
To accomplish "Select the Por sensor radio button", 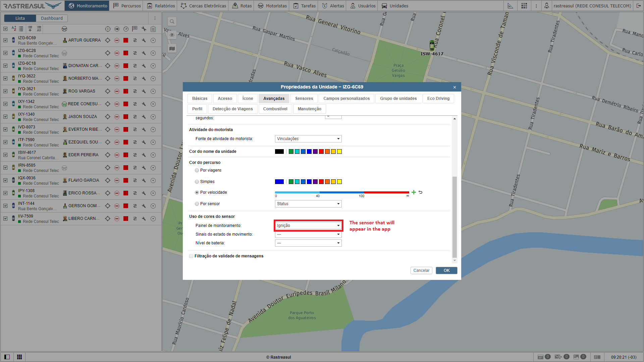I will (x=197, y=204).
